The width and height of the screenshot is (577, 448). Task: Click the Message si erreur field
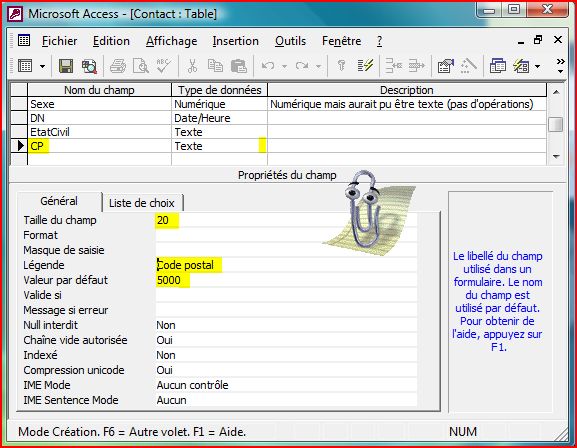[286, 310]
